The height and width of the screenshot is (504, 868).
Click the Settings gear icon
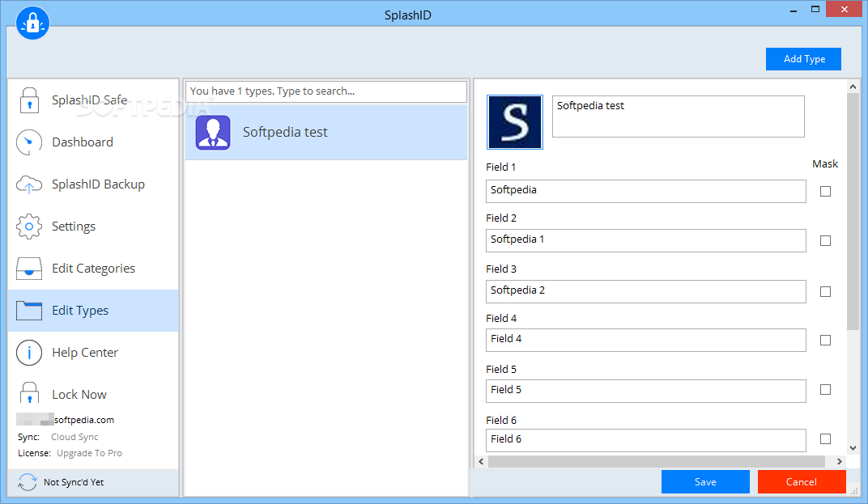pyautogui.click(x=29, y=227)
